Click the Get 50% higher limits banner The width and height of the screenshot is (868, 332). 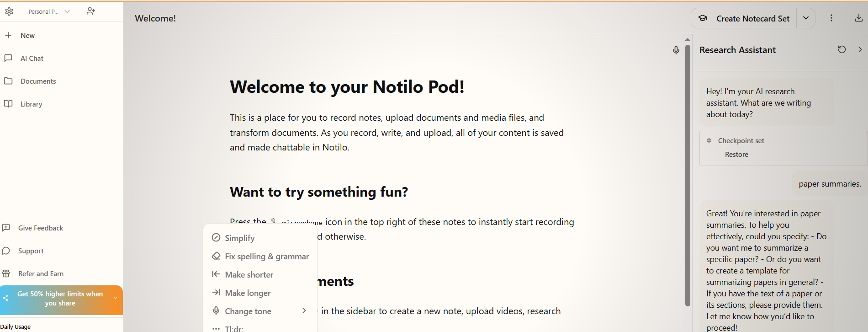pyautogui.click(x=61, y=300)
